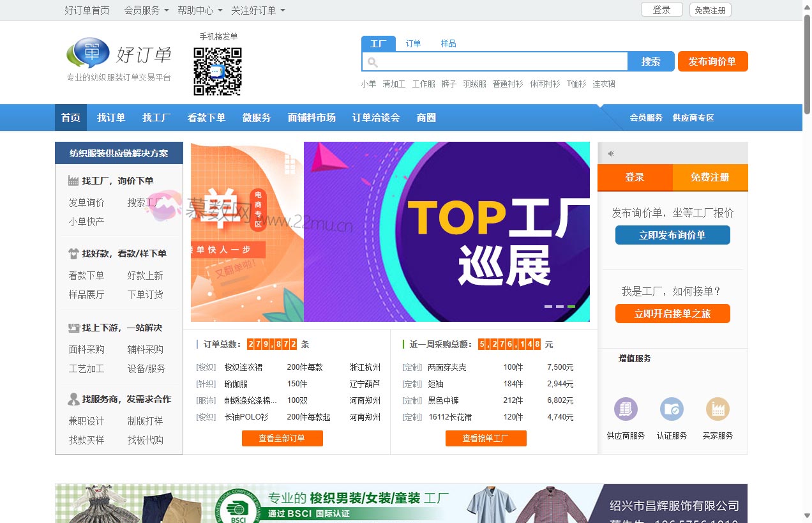
Task: Expand the 关注好订单 dropdown
Action: 255,10
